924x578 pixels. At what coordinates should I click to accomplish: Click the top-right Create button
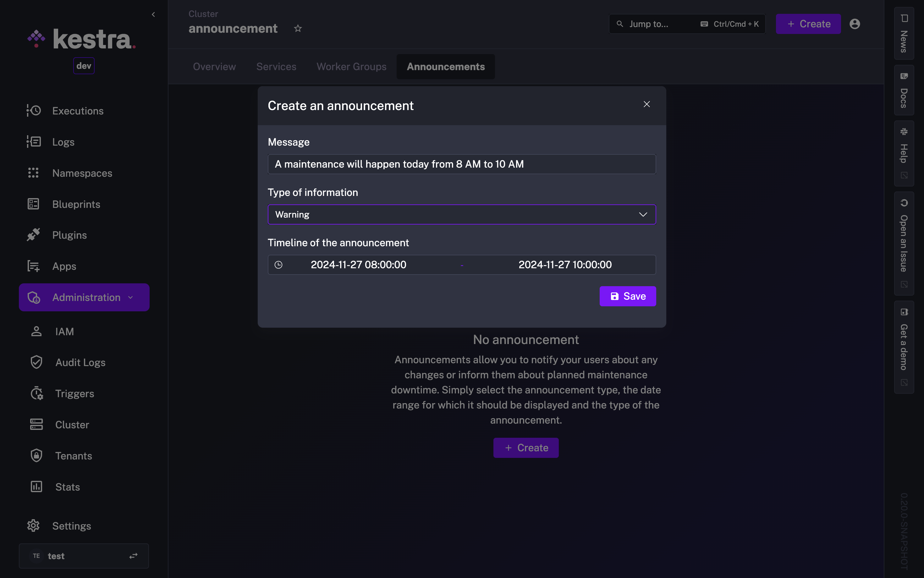808,24
